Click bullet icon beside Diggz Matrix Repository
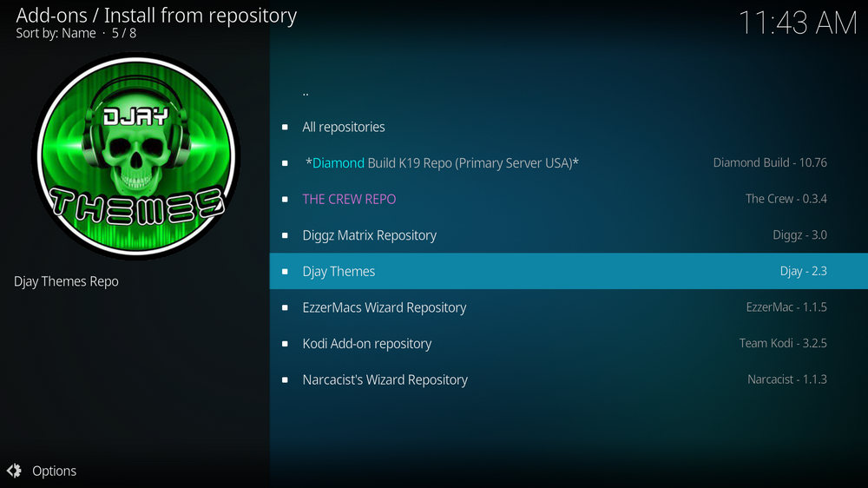This screenshot has height=488, width=868. click(285, 234)
